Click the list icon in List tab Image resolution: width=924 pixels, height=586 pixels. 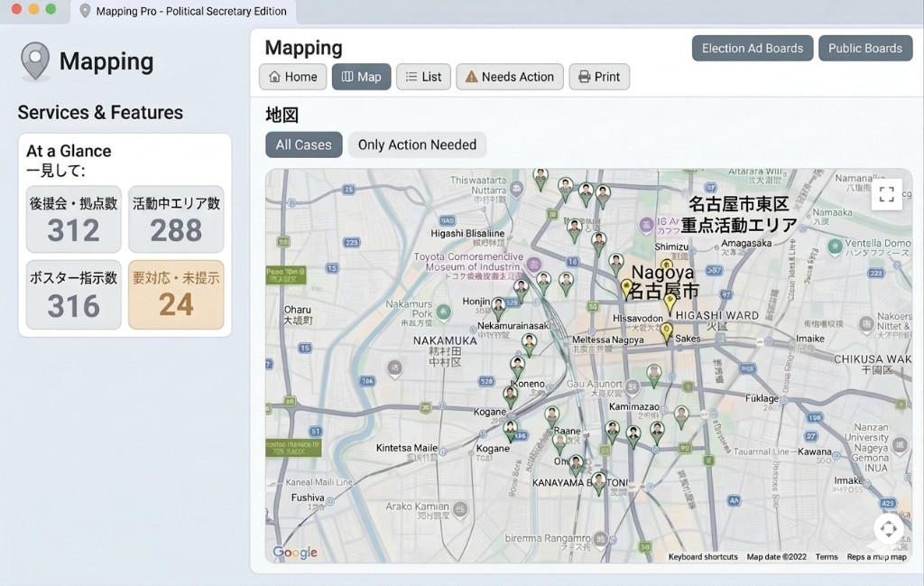[411, 77]
